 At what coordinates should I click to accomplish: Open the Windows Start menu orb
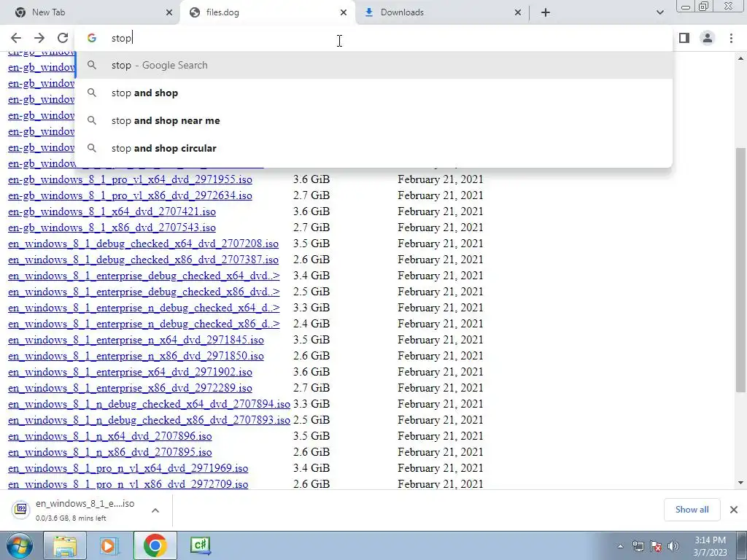20,546
